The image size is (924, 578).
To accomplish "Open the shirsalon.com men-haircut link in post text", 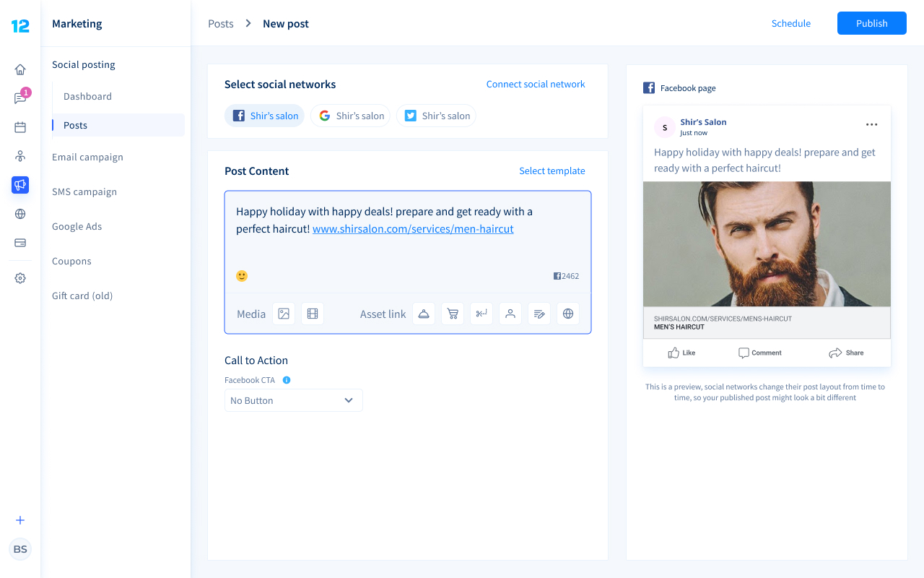I will click(x=413, y=229).
